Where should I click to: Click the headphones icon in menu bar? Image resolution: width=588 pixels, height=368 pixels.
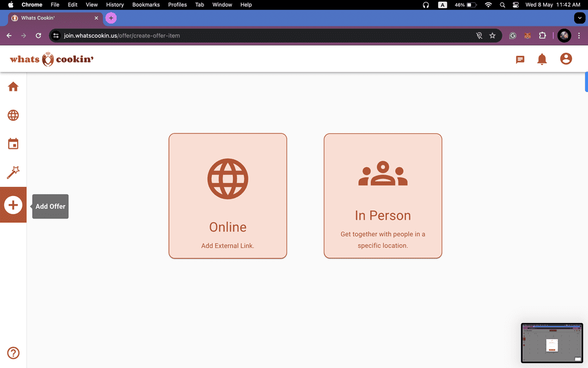point(425,5)
